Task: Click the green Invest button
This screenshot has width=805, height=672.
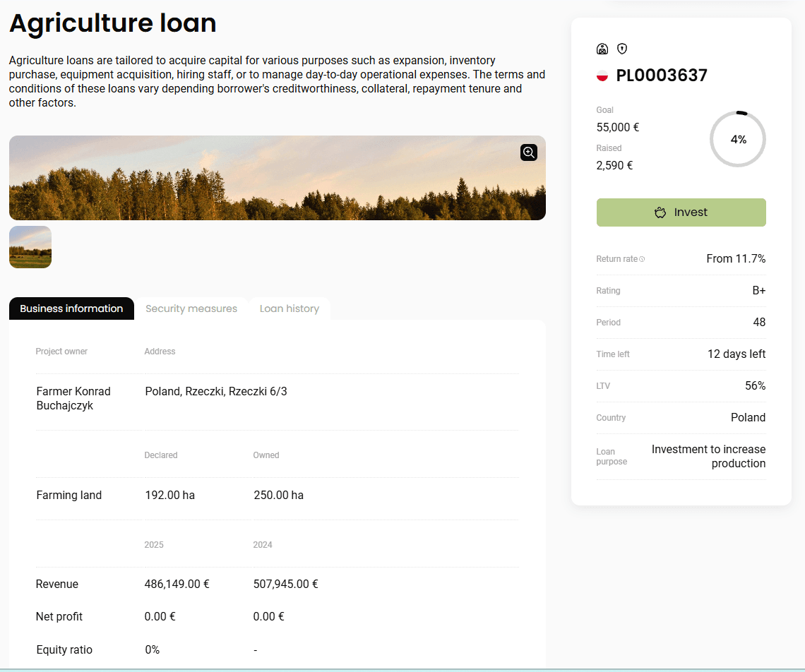Action: [681, 212]
